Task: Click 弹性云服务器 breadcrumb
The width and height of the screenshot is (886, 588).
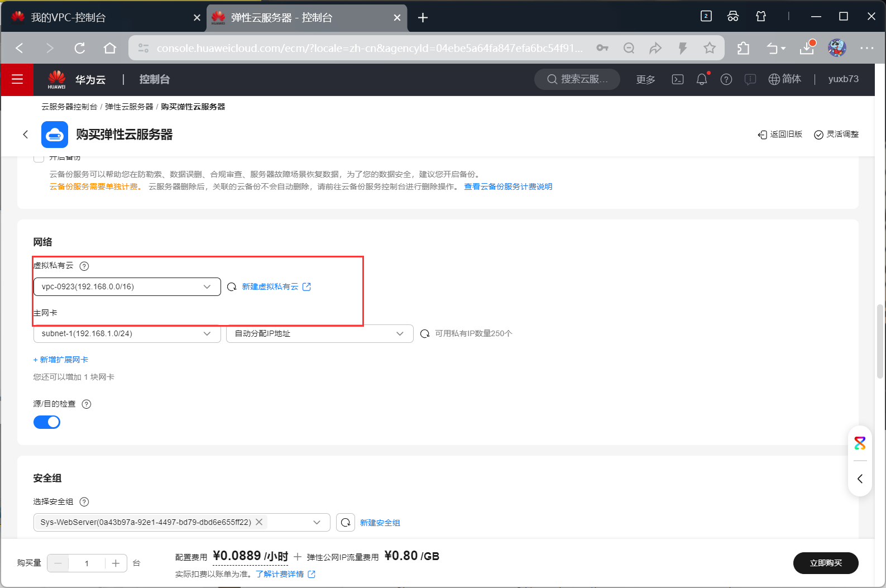Action: (x=129, y=107)
